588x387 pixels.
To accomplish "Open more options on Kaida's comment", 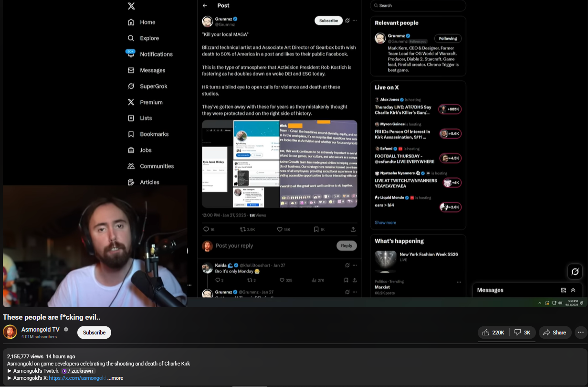I will point(354,265).
